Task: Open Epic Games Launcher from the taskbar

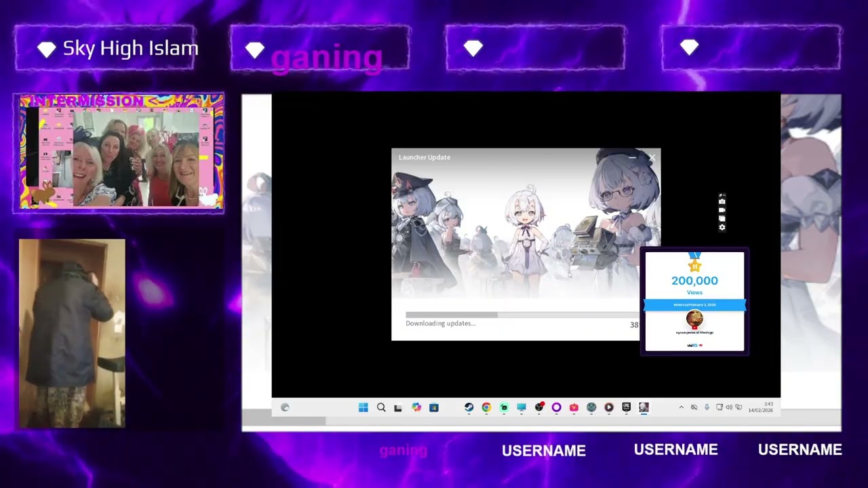Action: 627,407
